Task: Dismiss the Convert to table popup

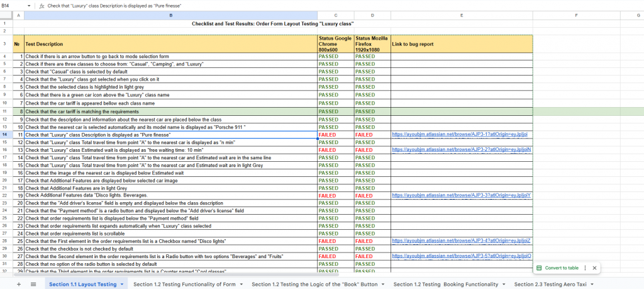Action: [x=594, y=268]
